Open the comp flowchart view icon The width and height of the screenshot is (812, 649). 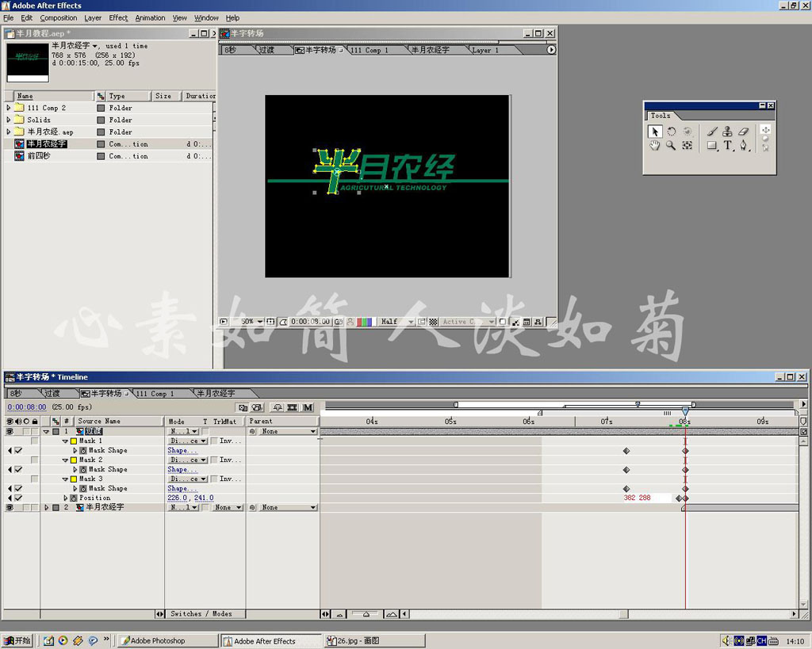click(538, 322)
